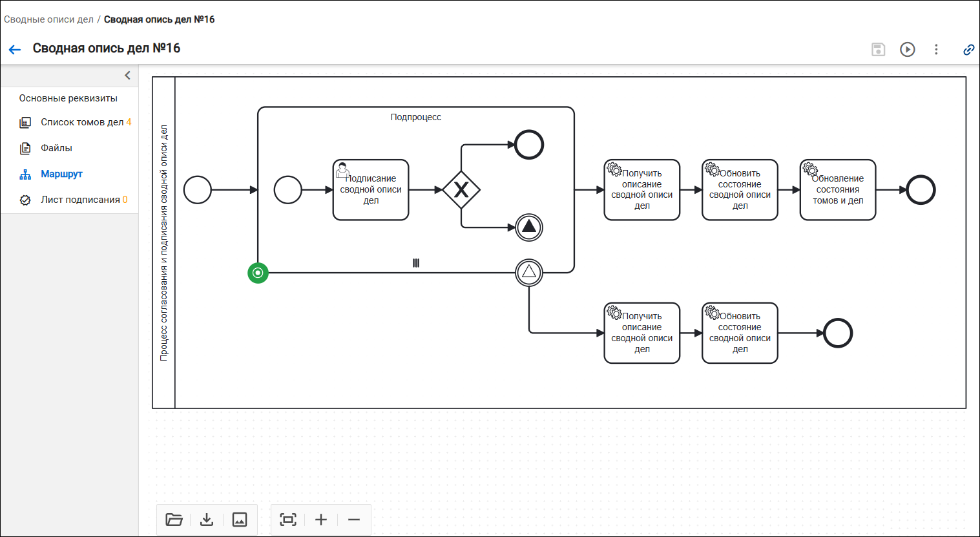
Task: Select lower 'Получить описание сводной описи дел' task
Action: click(642, 333)
